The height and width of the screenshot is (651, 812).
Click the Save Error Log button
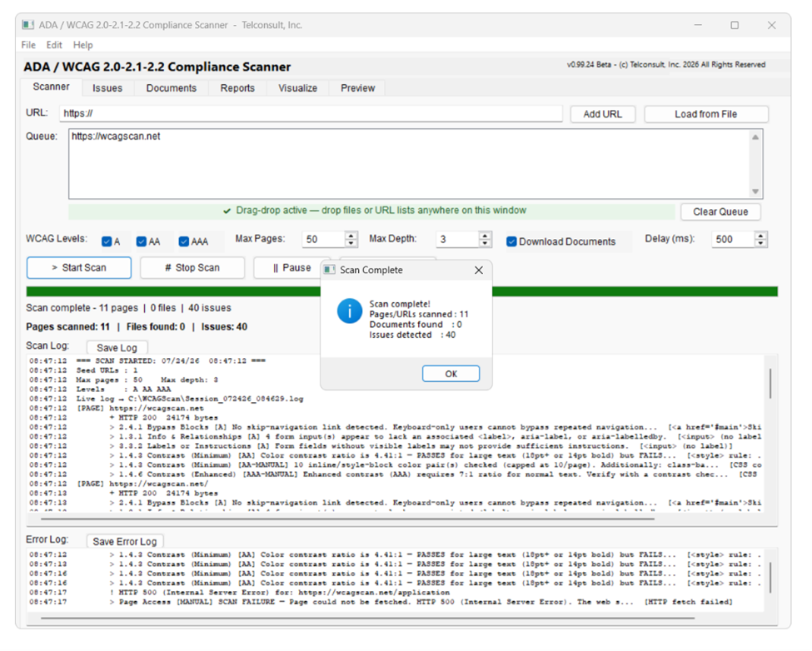tap(125, 541)
